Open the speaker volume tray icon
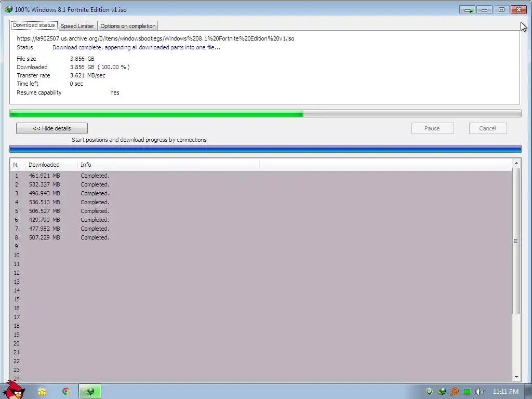This screenshot has height=399, width=532. pyautogui.click(x=479, y=392)
